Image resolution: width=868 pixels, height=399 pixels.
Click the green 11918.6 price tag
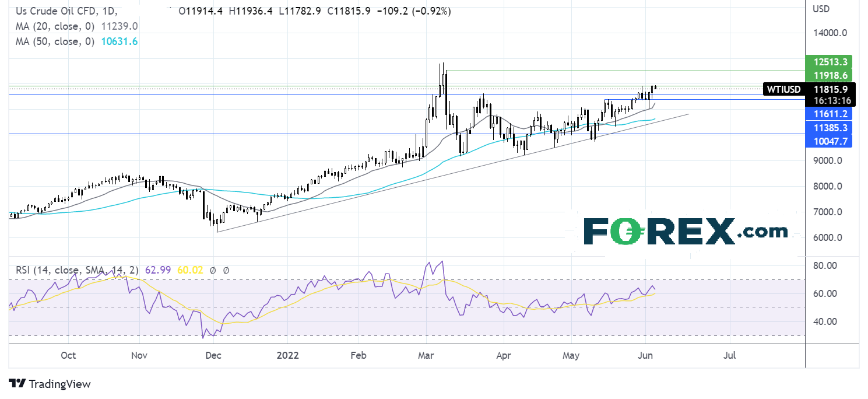click(827, 75)
